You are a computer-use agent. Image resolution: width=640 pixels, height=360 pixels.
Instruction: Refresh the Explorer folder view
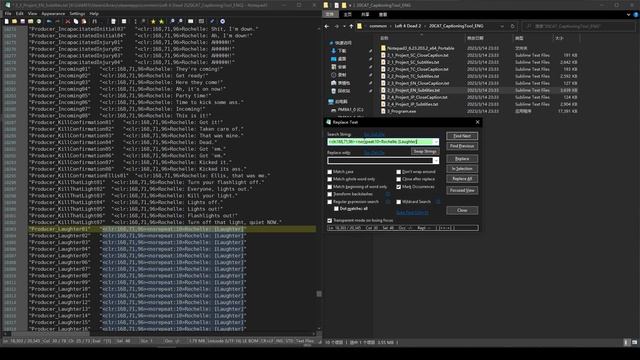513,26
